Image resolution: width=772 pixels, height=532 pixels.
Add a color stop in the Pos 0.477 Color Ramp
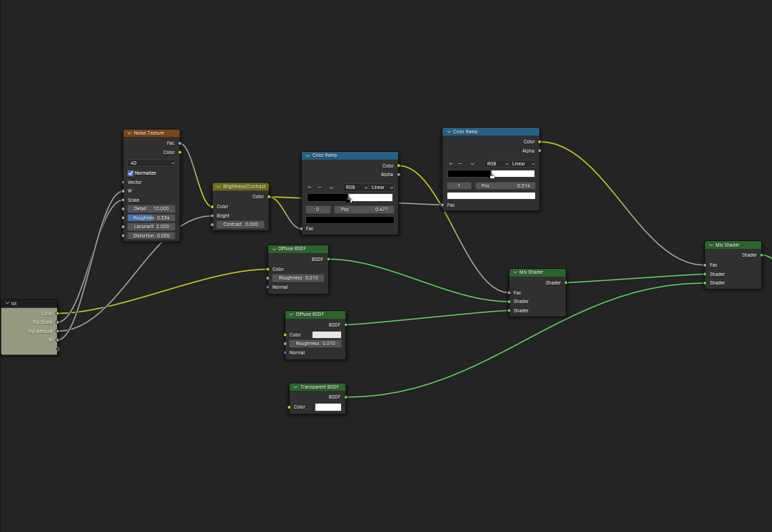(x=309, y=188)
